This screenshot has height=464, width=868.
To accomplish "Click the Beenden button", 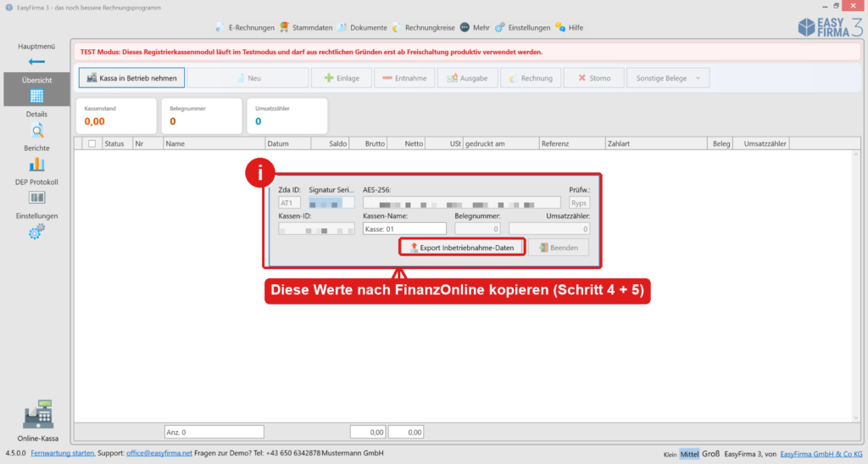I will [x=559, y=248].
